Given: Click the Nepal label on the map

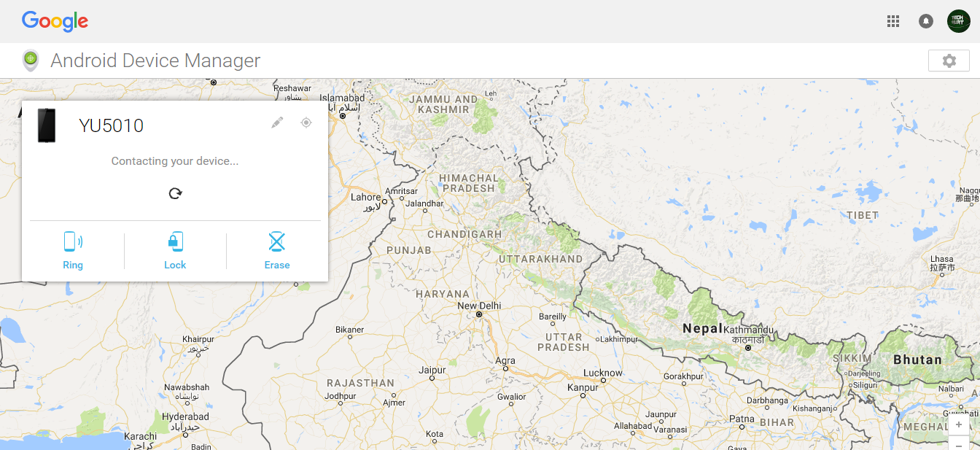Looking at the screenshot, I should (702, 328).
